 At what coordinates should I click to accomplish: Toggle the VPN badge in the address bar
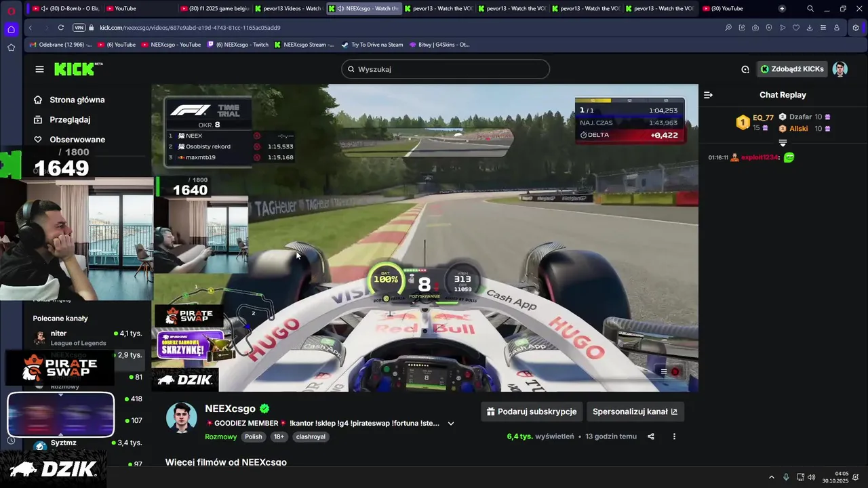tap(79, 28)
